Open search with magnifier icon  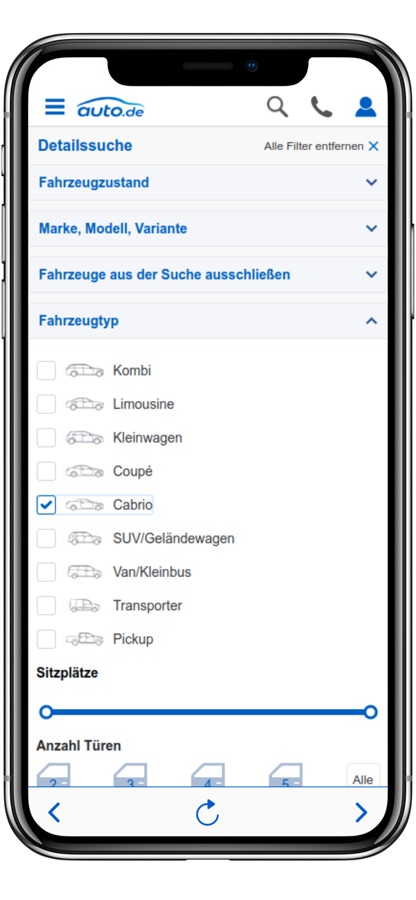point(278,107)
